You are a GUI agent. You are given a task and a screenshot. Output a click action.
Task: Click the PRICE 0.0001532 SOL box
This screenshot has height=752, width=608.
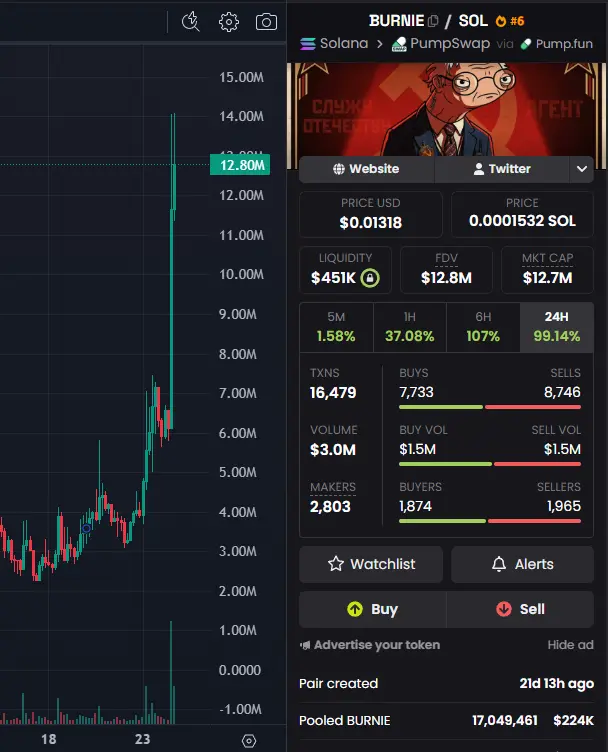click(x=522, y=214)
